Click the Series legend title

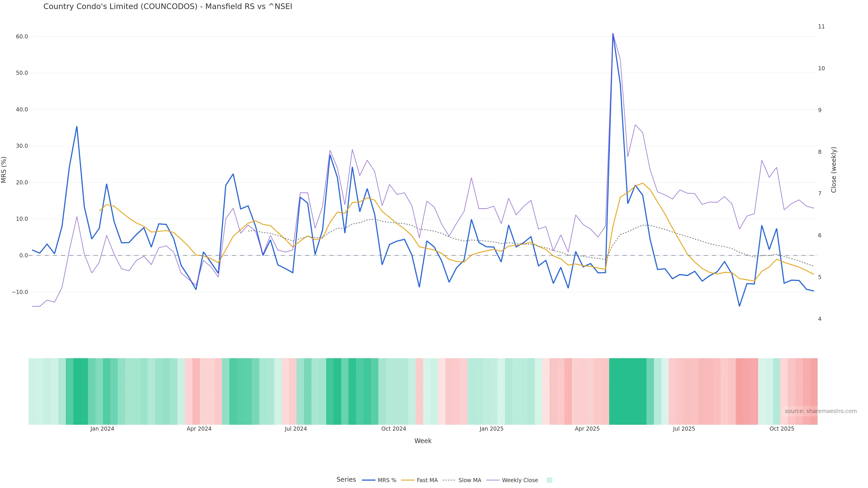(x=346, y=480)
